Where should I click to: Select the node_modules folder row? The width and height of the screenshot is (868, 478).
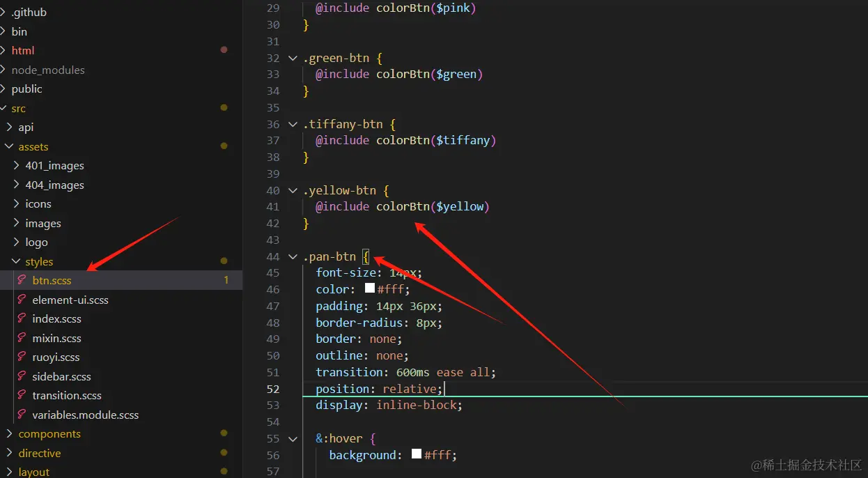coord(121,70)
